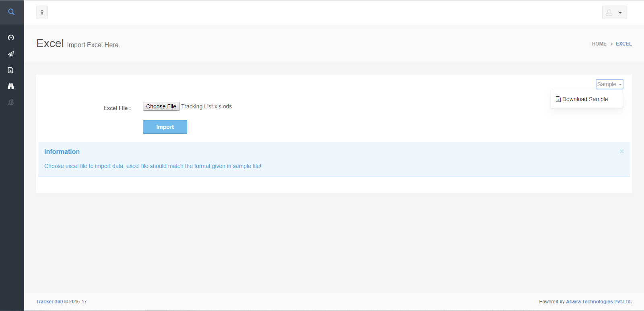The width and height of the screenshot is (644, 311).
Task: Open the user profile dropdown
Action: pyautogui.click(x=614, y=12)
